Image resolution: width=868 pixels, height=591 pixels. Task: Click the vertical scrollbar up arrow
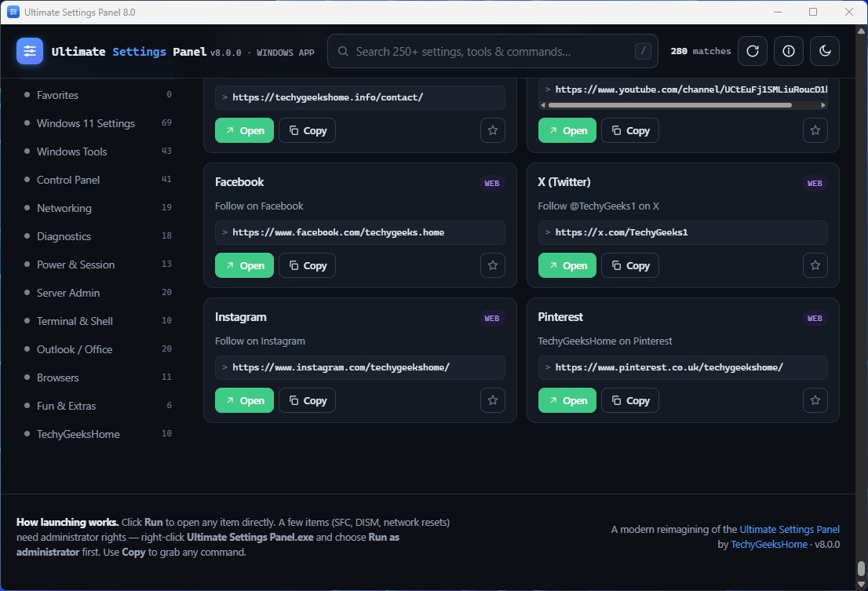point(861,31)
